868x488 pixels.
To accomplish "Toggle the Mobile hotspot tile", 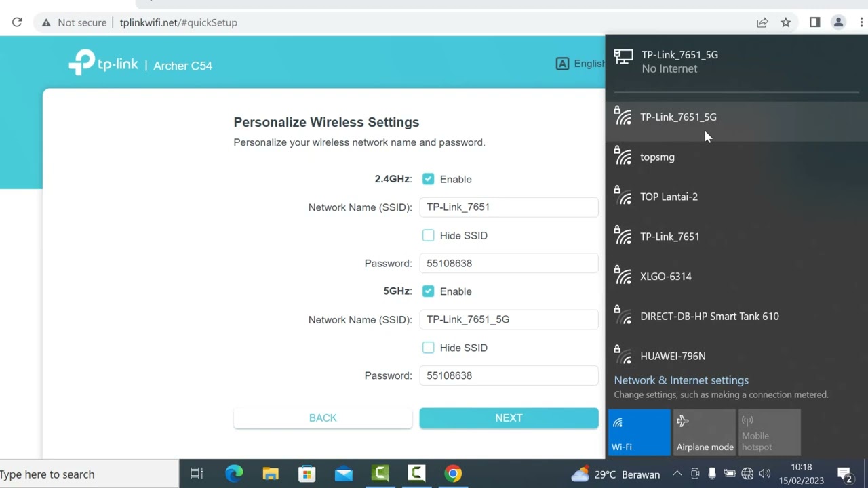I will (x=770, y=432).
